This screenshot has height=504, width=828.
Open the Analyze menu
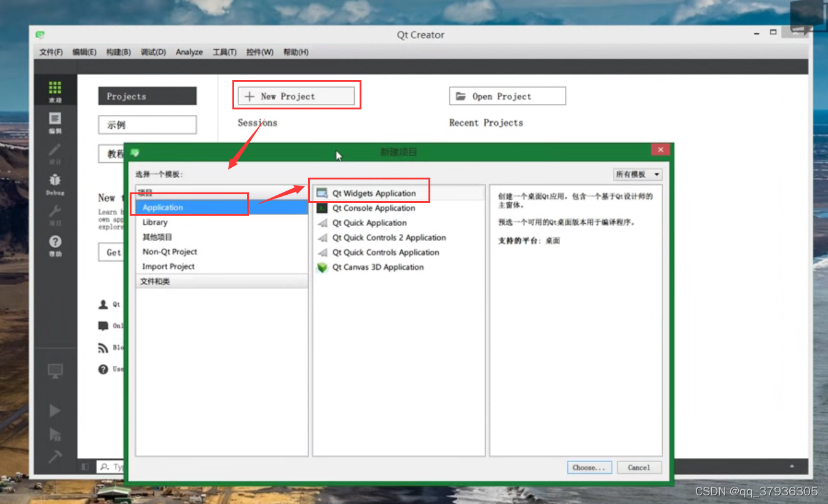tap(189, 52)
